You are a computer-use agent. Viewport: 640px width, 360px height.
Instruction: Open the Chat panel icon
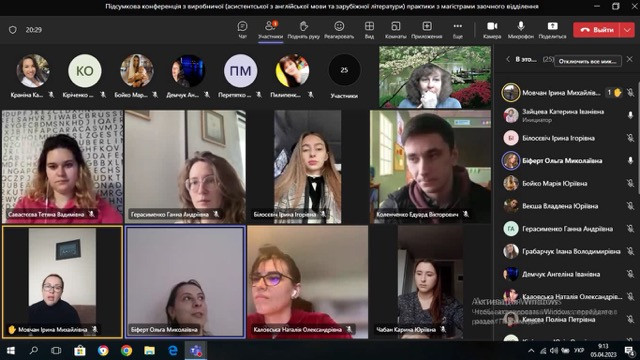point(242,27)
